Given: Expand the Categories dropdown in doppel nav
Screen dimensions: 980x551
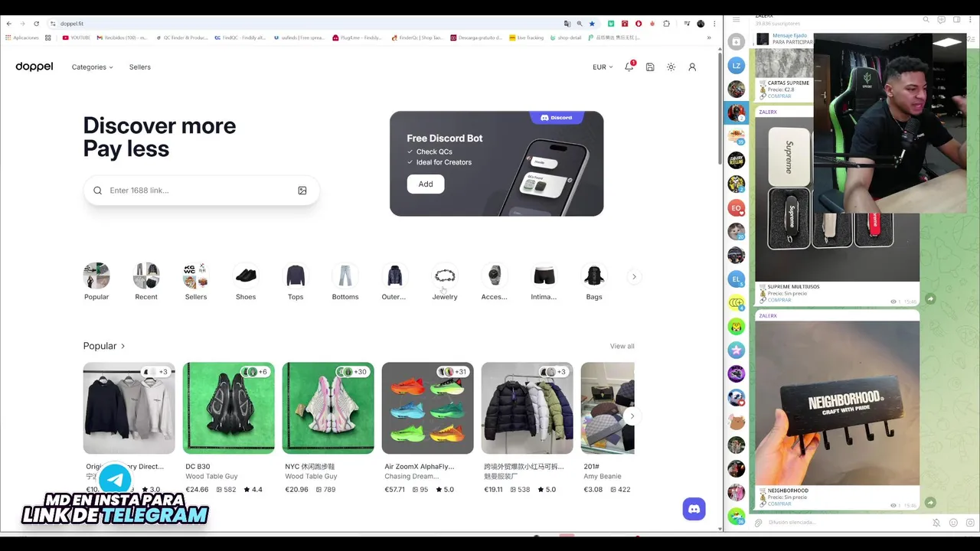Looking at the screenshot, I should [x=93, y=67].
